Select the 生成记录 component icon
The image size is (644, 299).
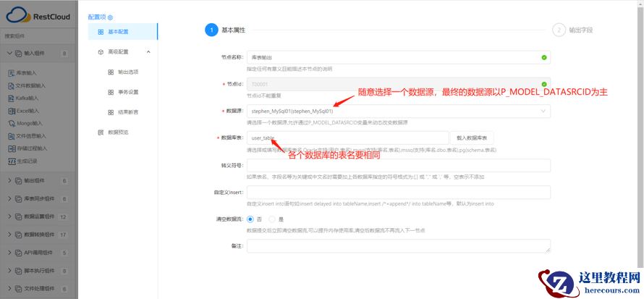12,161
